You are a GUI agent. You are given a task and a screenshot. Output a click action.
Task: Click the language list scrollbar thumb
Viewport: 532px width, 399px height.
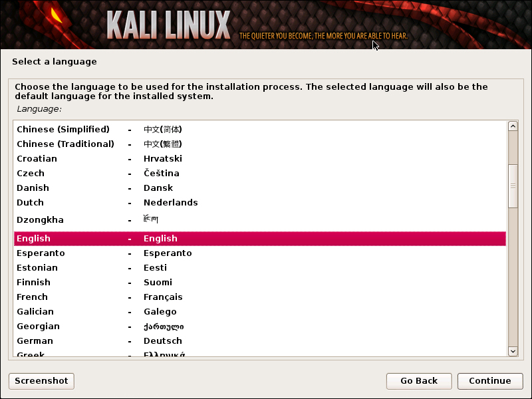pyautogui.click(x=513, y=186)
